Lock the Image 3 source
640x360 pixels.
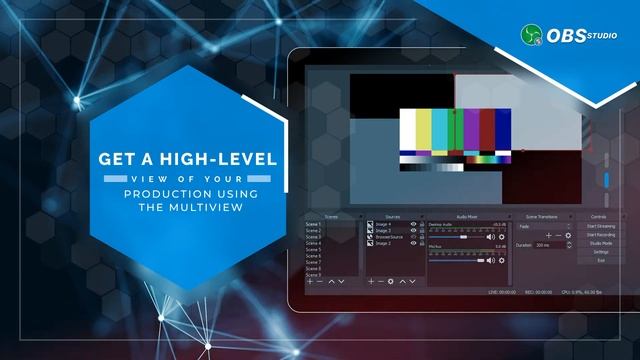click(x=422, y=231)
